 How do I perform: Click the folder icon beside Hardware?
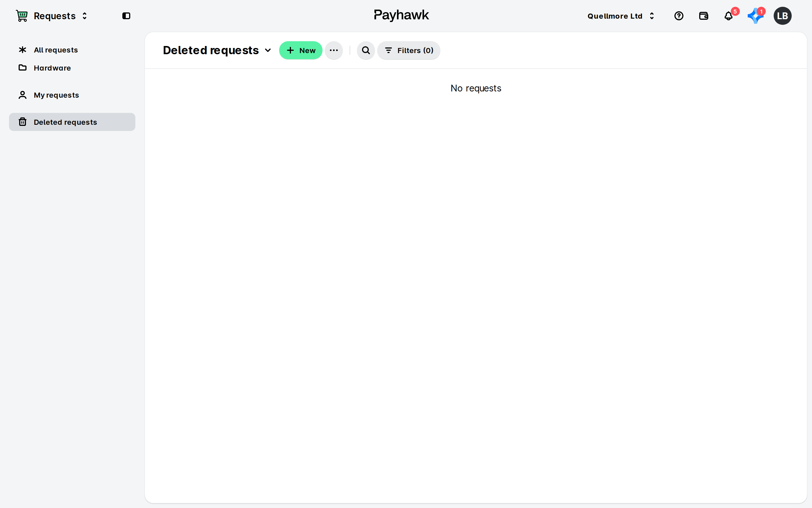coord(23,67)
